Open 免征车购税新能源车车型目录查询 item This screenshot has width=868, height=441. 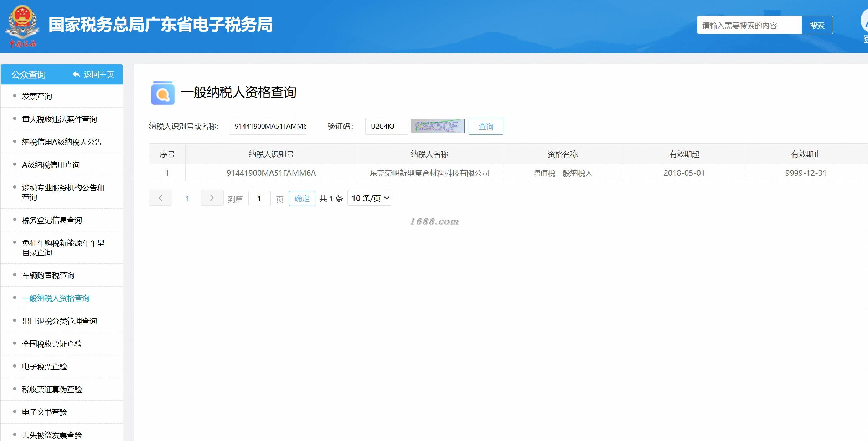63,247
